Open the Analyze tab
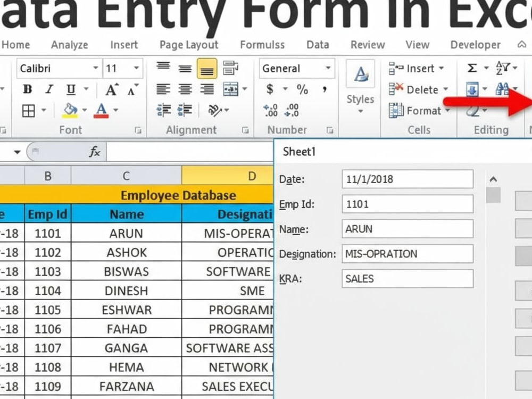This screenshot has width=532, height=399. (70, 45)
